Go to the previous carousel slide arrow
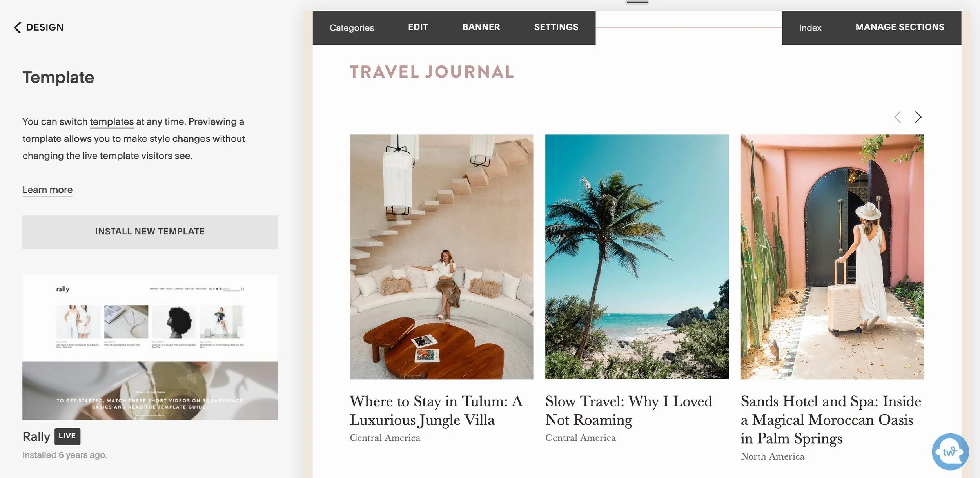This screenshot has width=980, height=478. [x=898, y=117]
